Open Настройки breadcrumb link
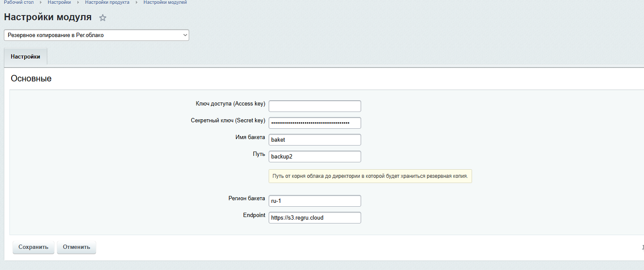The height and width of the screenshot is (270, 644). [59, 3]
